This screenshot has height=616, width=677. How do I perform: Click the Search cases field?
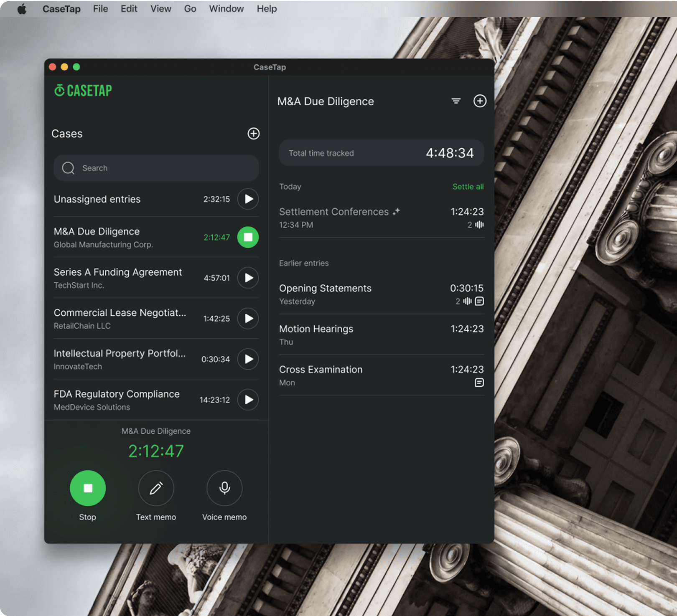[156, 168]
